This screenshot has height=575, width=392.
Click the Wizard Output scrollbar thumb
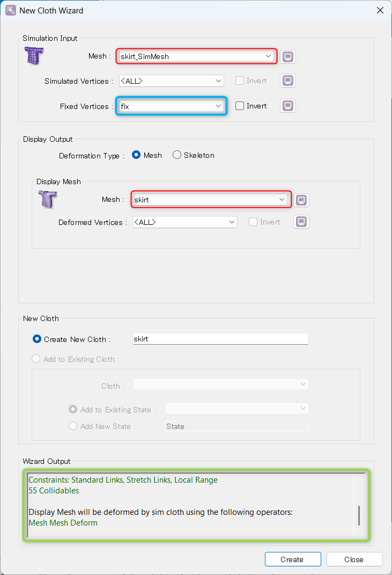(x=359, y=515)
